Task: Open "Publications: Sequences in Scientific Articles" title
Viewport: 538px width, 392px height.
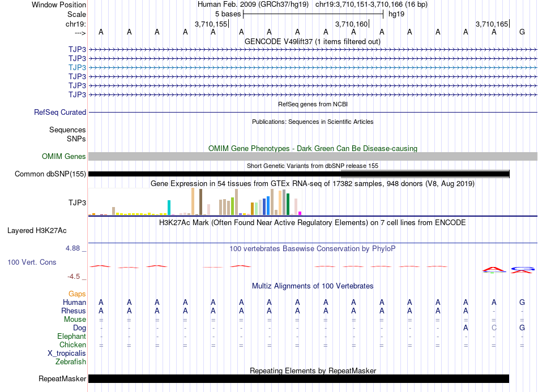Action: point(313,122)
